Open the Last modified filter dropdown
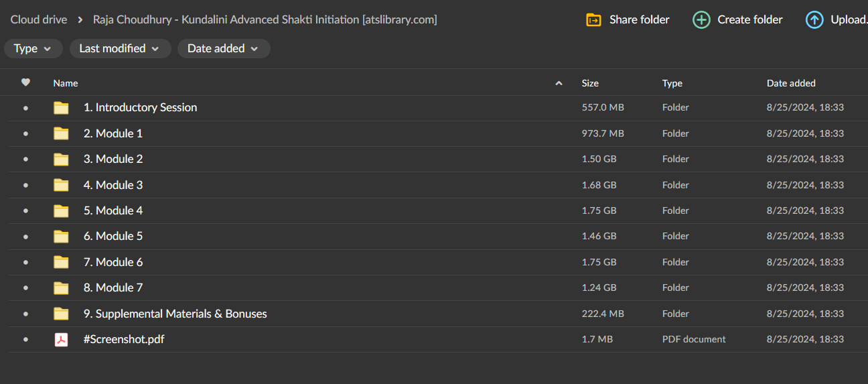Viewport: 868px width, 384px height. tap(120, 48)
